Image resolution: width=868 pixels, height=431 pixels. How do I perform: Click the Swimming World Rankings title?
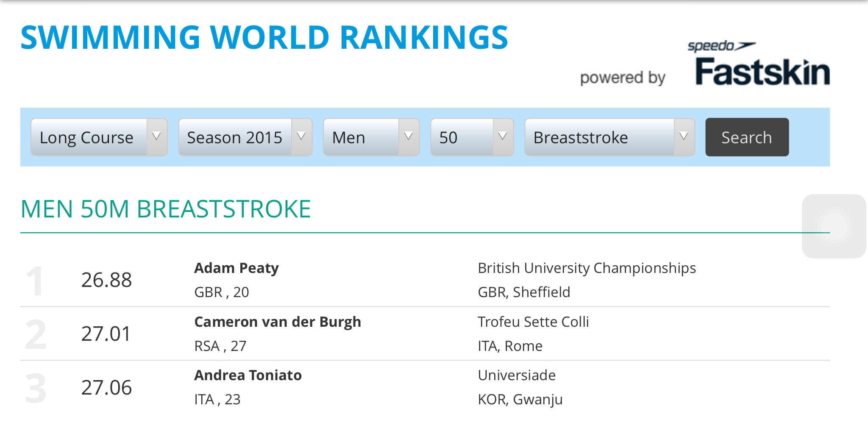tap(264, 38)
